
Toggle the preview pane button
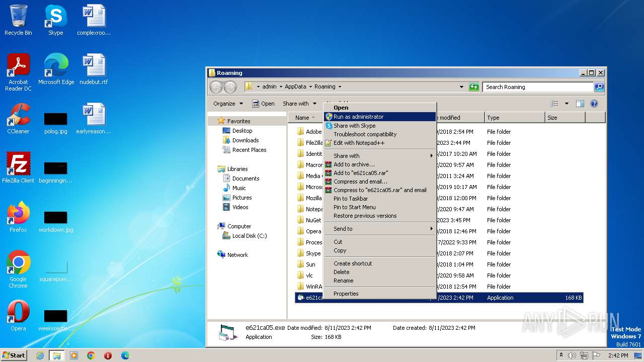[x=580, y=104]
